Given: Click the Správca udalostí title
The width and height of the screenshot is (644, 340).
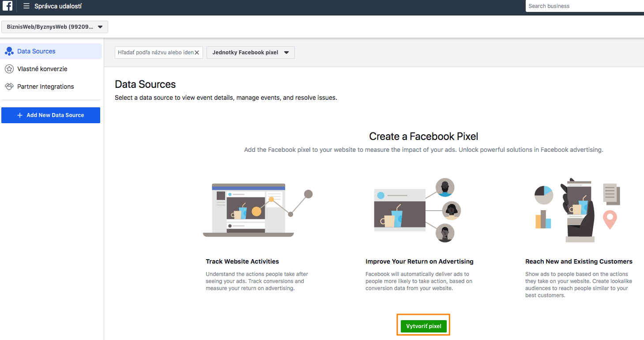Looking at the screenshot, I should 58,6.
